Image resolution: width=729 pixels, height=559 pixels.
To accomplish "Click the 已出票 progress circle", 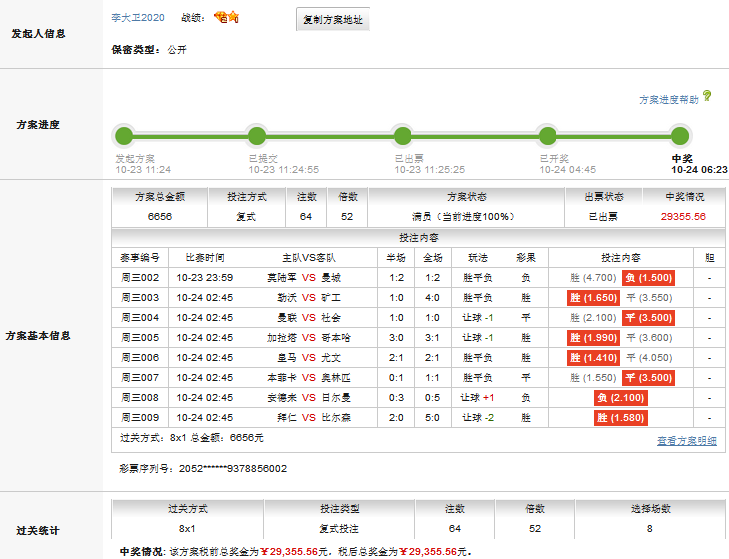I will [402, 136].
